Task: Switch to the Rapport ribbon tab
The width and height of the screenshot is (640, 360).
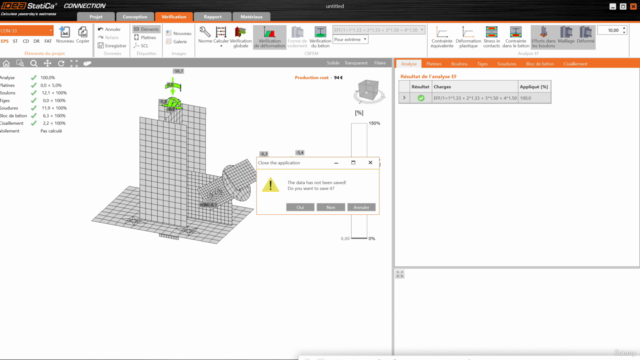Action: pos(212,17)
